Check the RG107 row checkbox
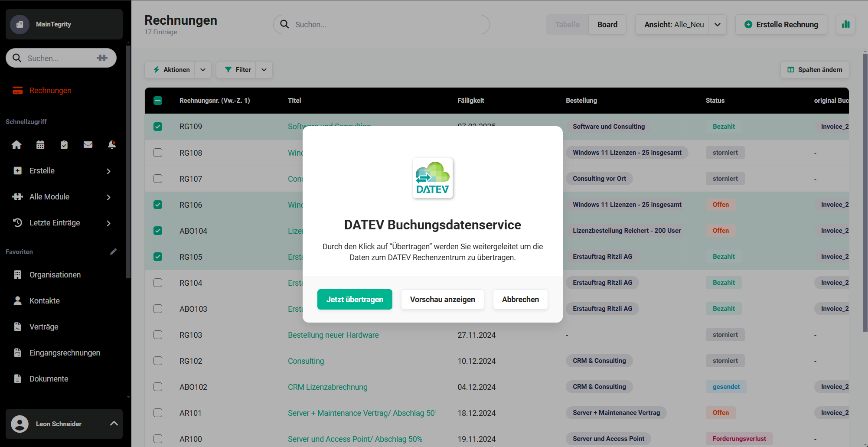The image size is (868, 447). 158,179
